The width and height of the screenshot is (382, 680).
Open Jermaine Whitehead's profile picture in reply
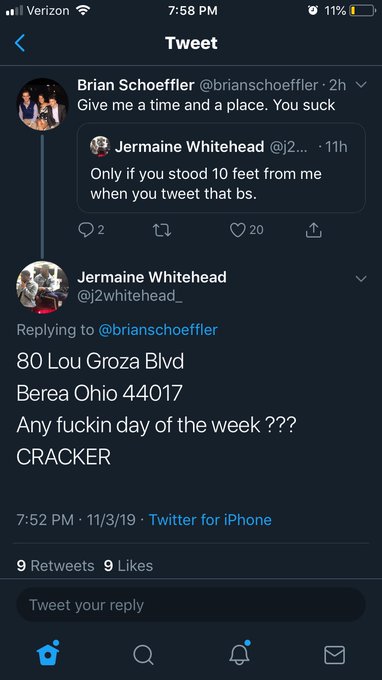click(42, 287)
